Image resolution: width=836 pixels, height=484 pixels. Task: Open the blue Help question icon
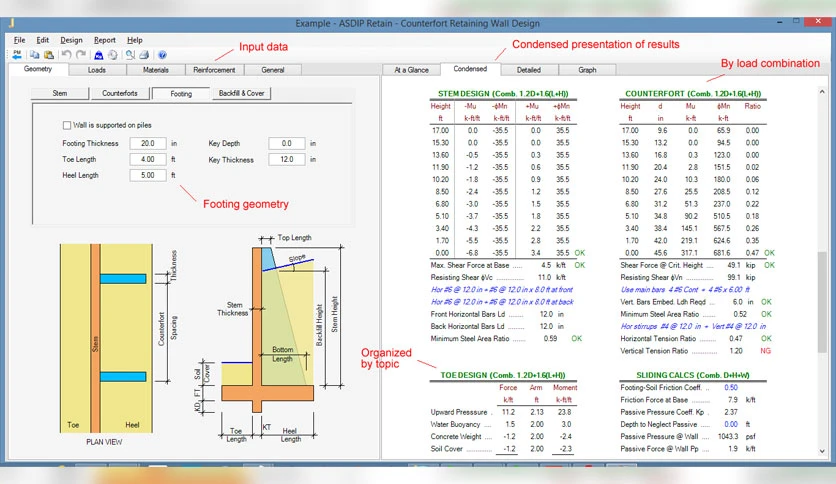click(162, 55)
